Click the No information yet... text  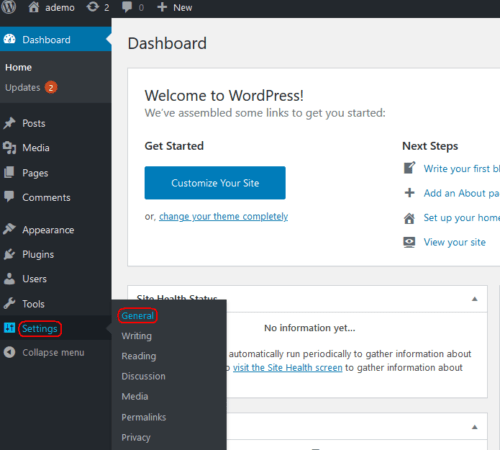310,328
